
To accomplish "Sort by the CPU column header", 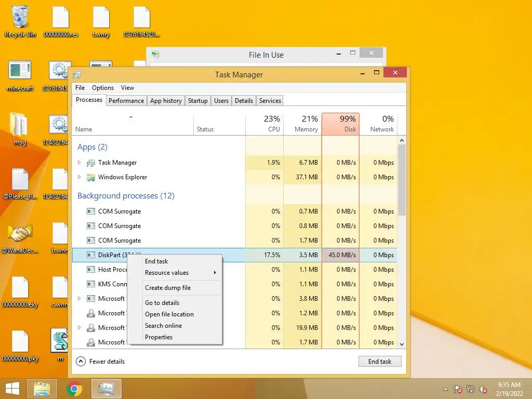I will 264,124.
